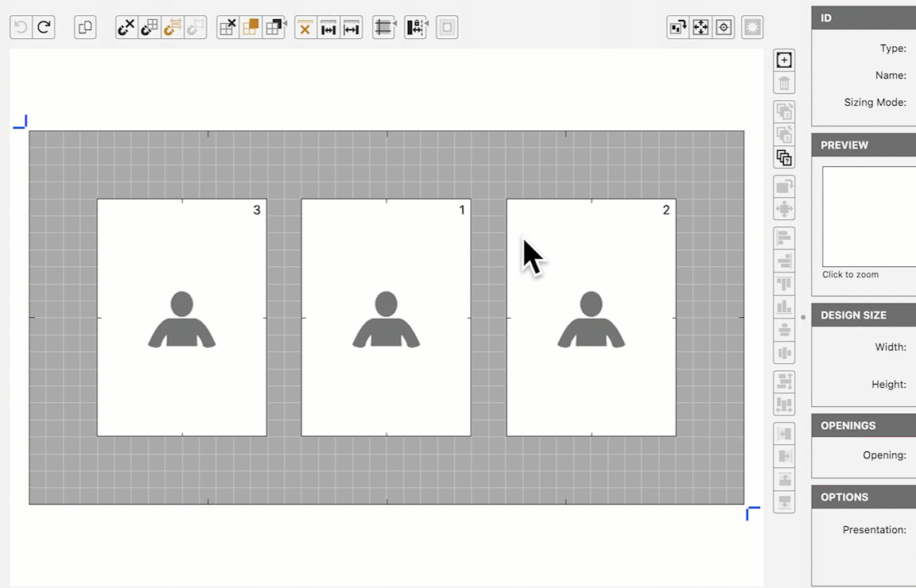Click the rotate layout icon in top toolbar
Viewport: 916px width, 588px height.
click(678, 28)
